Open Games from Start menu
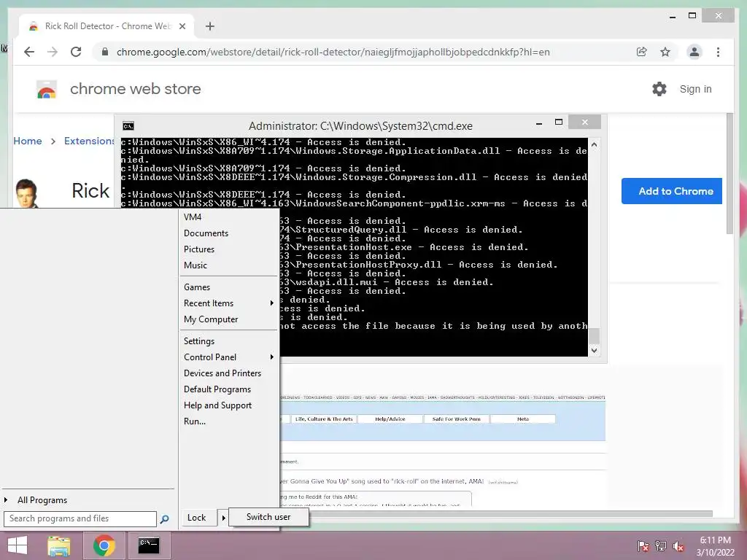 197,287
